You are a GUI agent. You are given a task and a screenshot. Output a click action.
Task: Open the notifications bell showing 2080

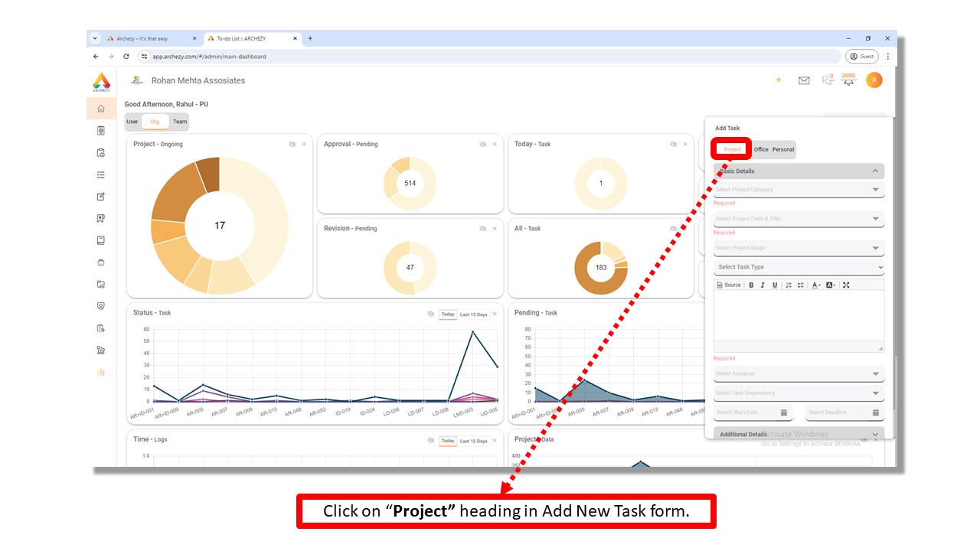click(848, 80)
